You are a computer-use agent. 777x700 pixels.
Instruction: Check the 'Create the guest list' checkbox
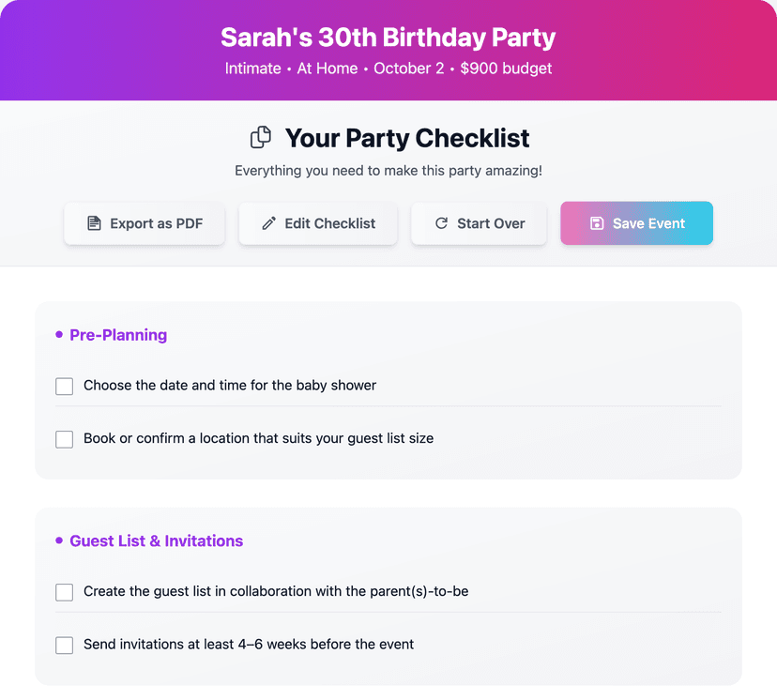point(64,592)
